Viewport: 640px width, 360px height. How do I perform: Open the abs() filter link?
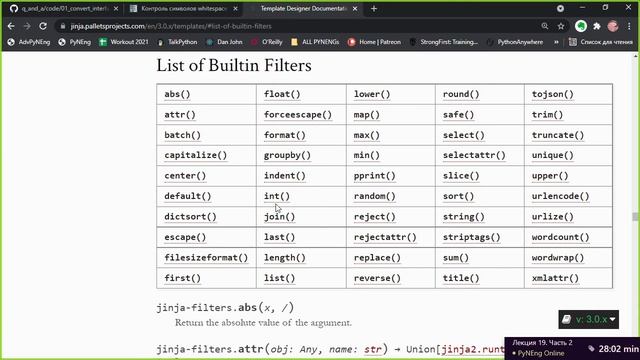pos(177,94)
